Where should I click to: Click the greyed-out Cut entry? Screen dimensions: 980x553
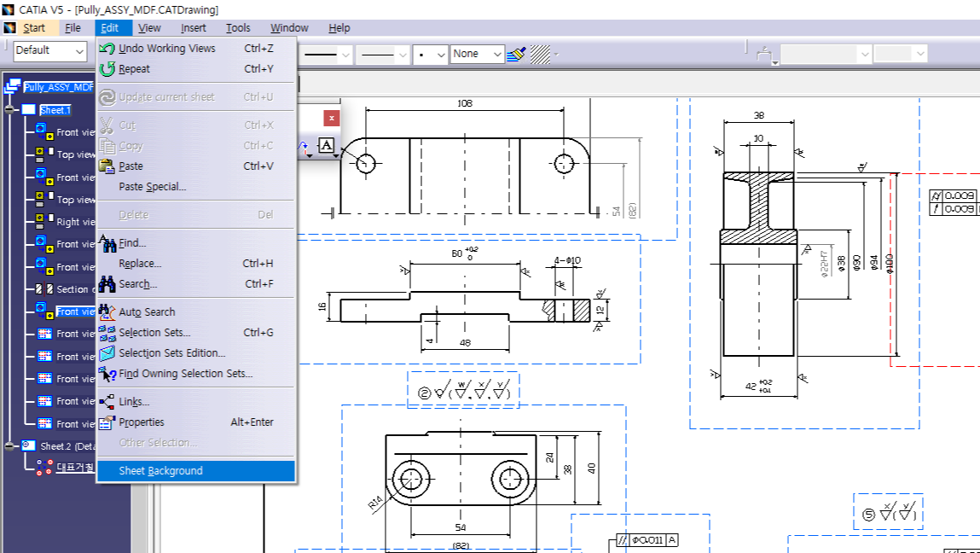tap(195, 125)
